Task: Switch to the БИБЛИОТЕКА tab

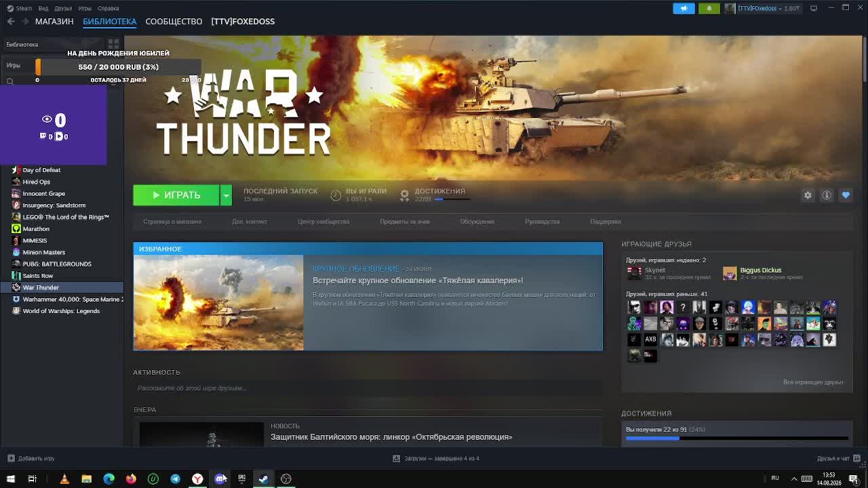Action: pyautogui.click(x=110, y=22)
